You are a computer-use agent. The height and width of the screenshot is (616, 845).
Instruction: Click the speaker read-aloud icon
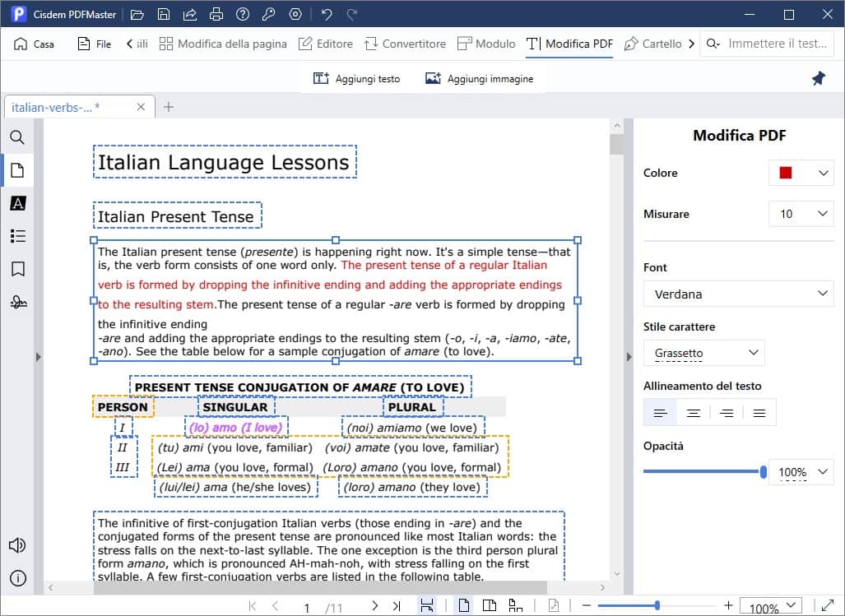click(x=16, y=545)
